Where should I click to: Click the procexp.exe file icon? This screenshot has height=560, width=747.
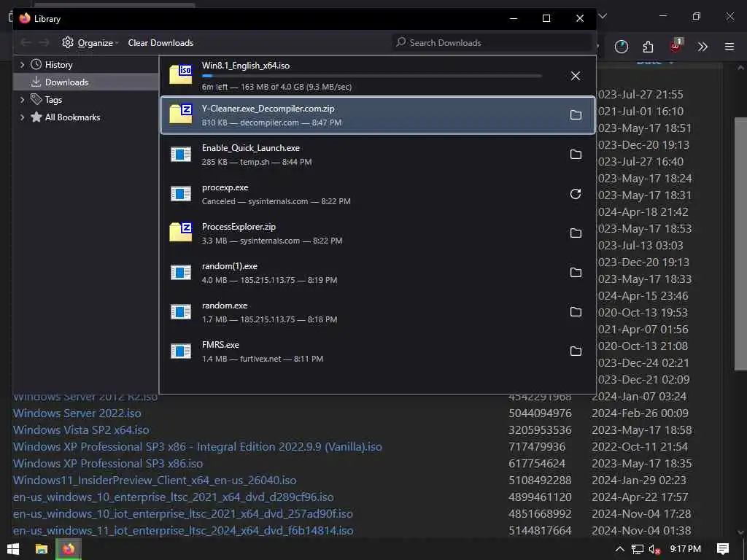tap(181, 194)
